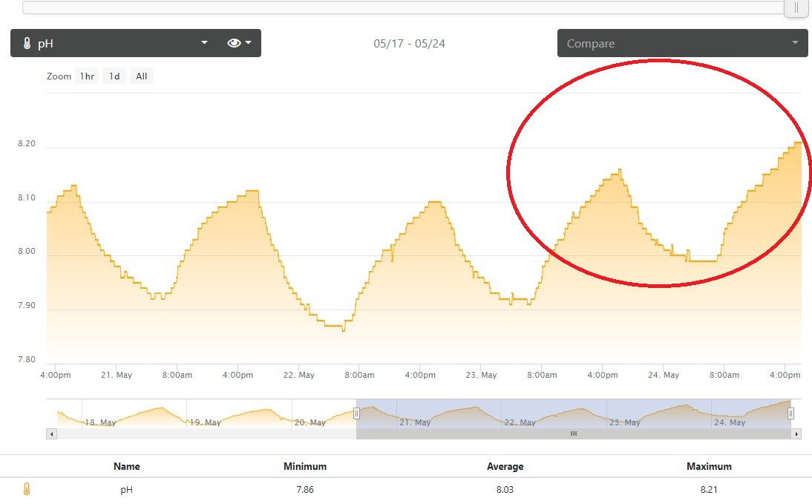The width and height of the screenshot is (812, 504).
Task: Toggle the eye visibility icon
Action: [x=235, y=43]
